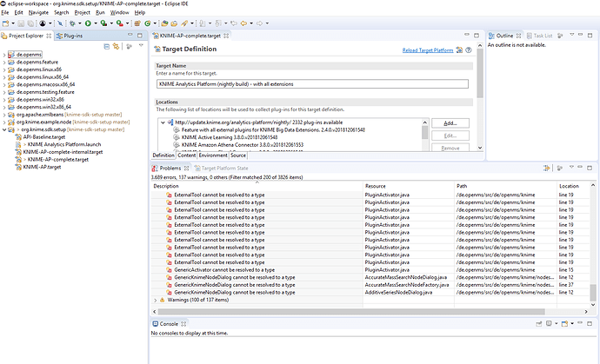Click the green Run toolbar icon
Viewport: 600px width, 364px height.
click(x=88, y=23)
